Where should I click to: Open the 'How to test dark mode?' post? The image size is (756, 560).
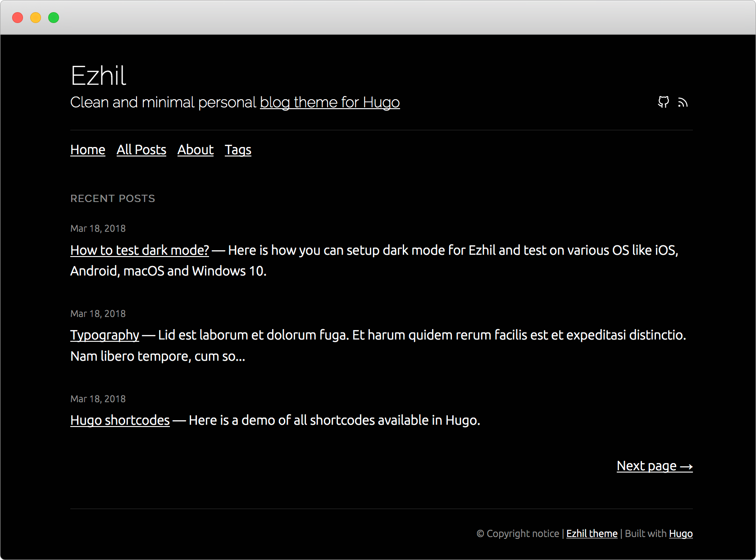click(x=140, y=250)
